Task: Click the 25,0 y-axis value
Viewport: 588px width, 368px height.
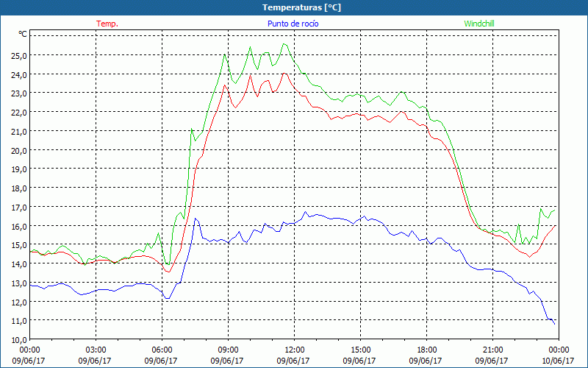Action: pyautogui.click(x=19, y=56)
